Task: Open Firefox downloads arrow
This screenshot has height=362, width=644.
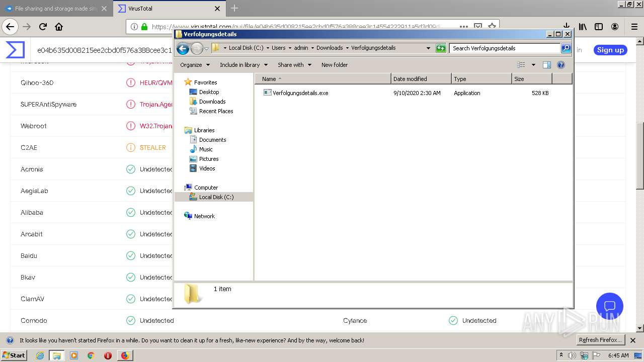Action: (x=567, y=27)
